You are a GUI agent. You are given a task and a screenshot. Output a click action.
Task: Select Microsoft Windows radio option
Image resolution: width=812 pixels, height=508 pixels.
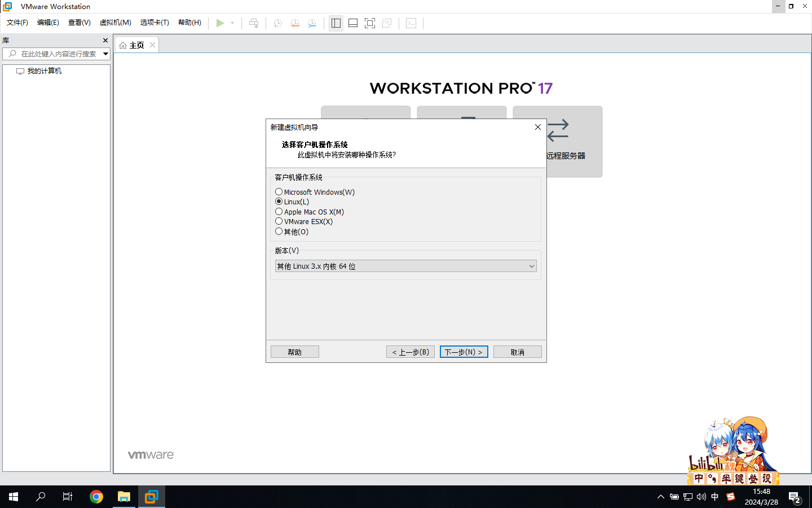click(x=279, y=192)
